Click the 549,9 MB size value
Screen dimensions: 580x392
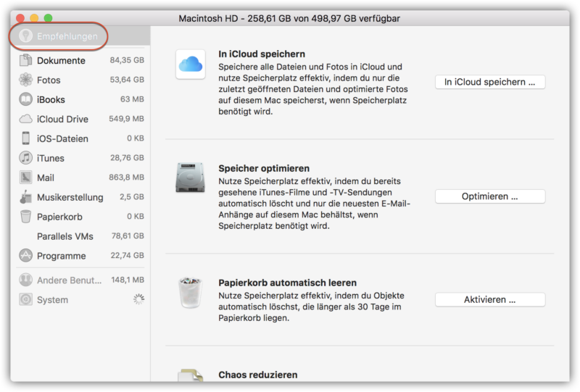[126, 119]
